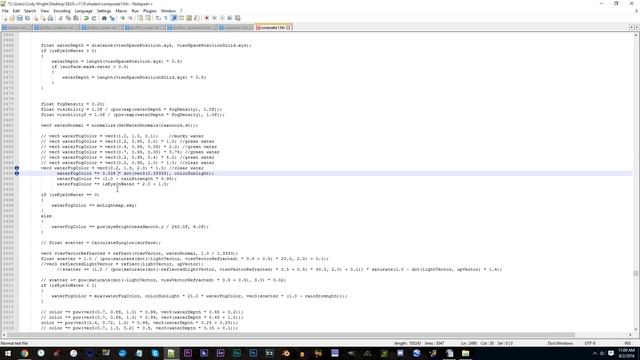Click the 'Normal text file' status label

pyautogui.click(x=14, y=343)
